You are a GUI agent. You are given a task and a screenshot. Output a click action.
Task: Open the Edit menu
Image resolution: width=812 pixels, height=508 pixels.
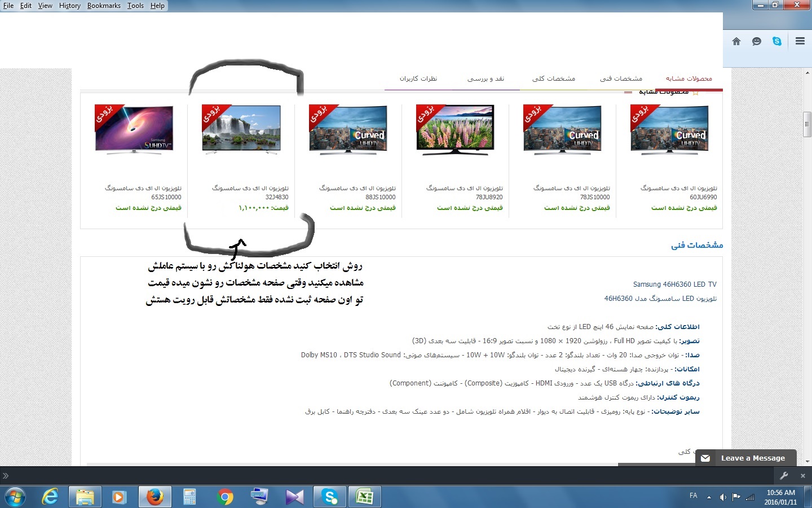26,6
